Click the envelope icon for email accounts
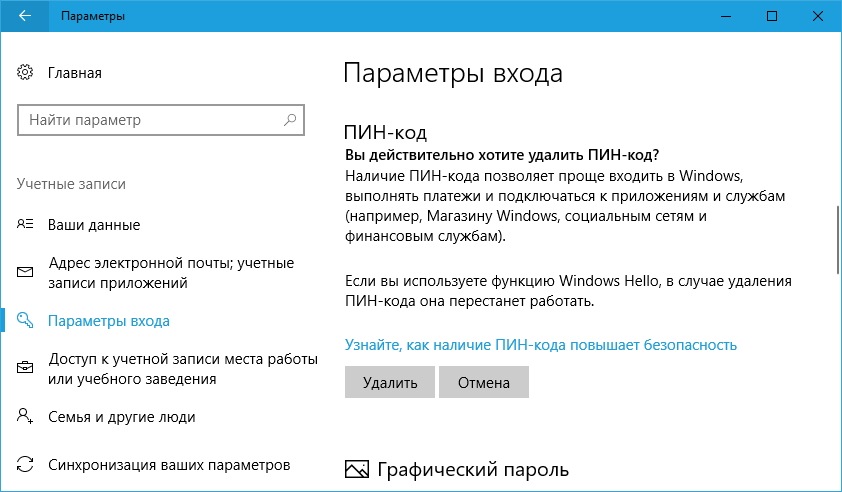Screen dimensions: 842x492 [x=25, y=272]
